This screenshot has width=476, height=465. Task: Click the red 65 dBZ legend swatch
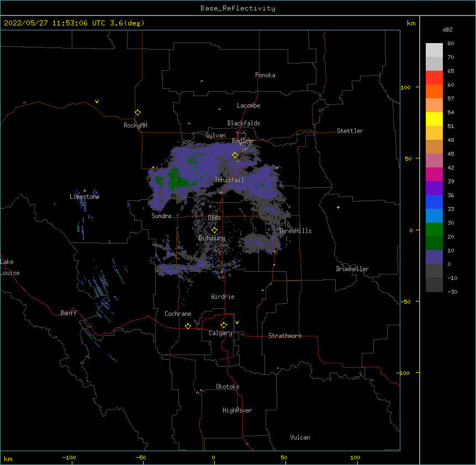pyautogui.click(x=434, y=77)
